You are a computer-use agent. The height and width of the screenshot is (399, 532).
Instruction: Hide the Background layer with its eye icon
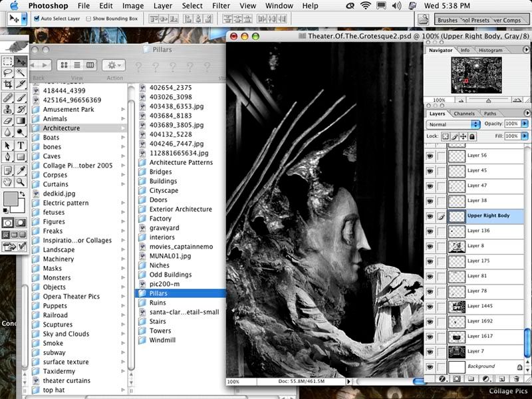coord(430,366)
